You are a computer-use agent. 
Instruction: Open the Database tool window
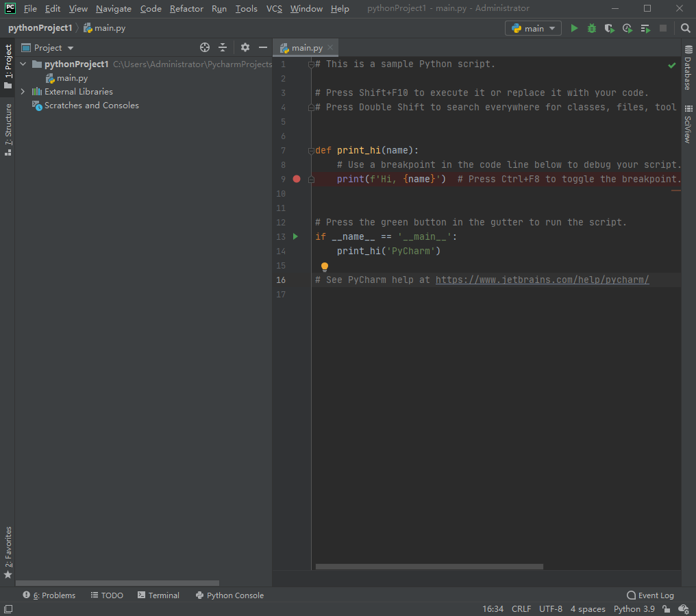click(688, 68)
